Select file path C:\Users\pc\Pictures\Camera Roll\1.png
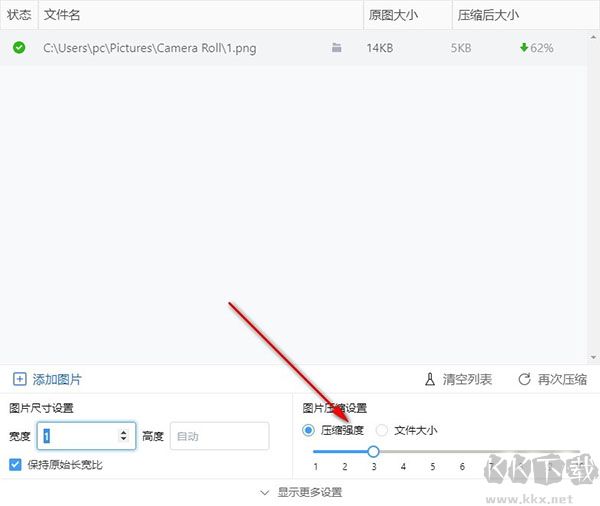The width and height of the screenshot is (600, 506). pos(150,48)
